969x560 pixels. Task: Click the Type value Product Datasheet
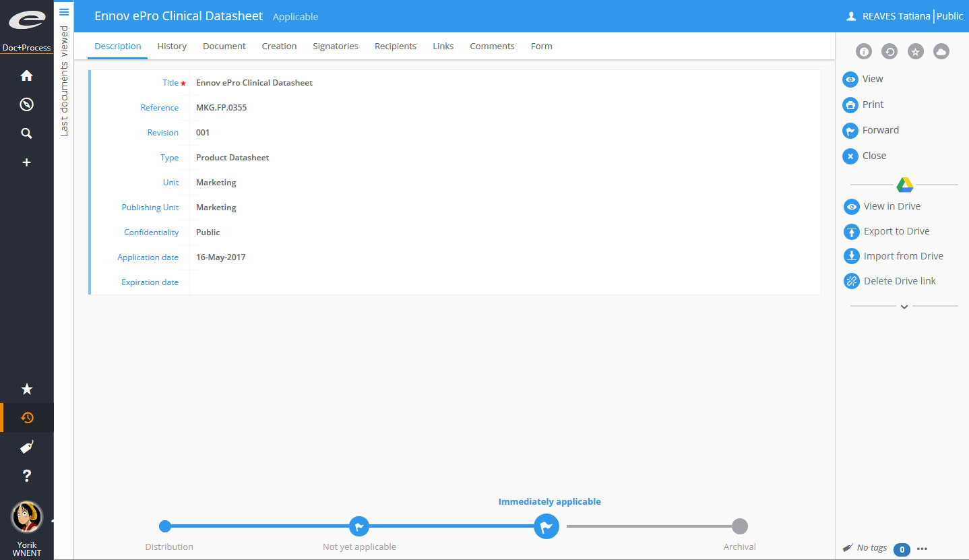232,158
